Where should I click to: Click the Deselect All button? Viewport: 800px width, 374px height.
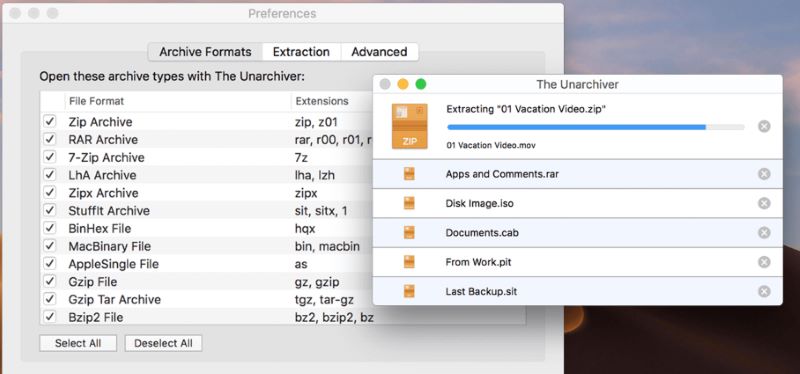coord(163,343)
